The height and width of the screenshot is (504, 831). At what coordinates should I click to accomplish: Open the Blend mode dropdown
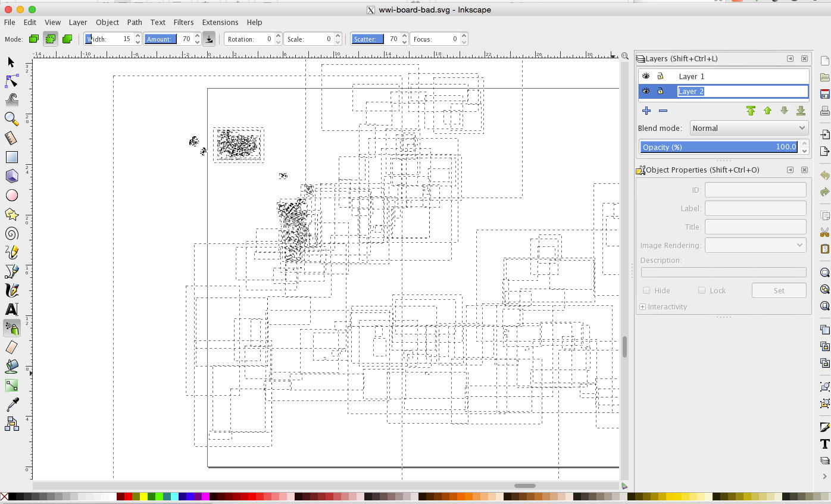[749, 127]
